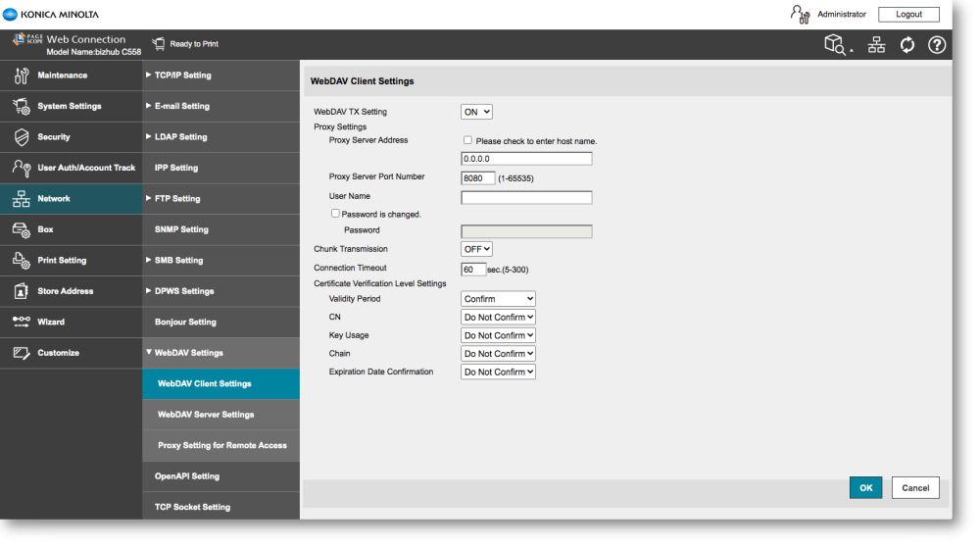
Task: Select WebDAV Client Settings item
Action: coord(220,384)
